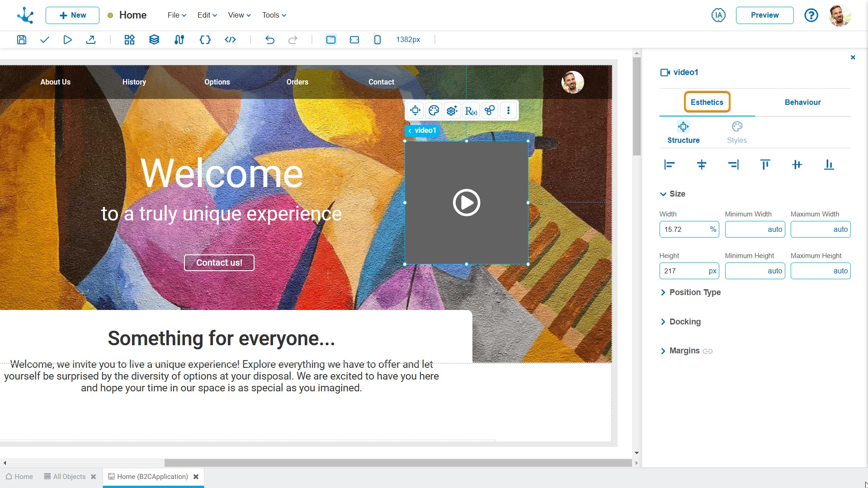Select the CSS styles curly-braces icon

click(204, 39)
